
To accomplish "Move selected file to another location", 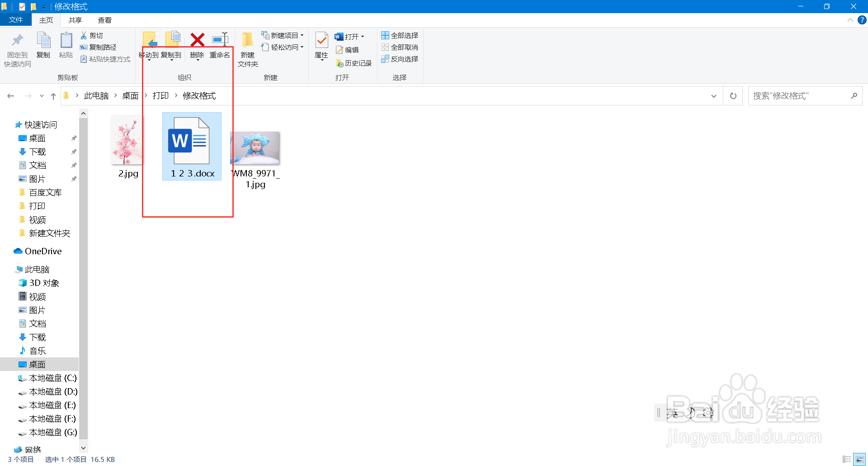I will point(149,46).
